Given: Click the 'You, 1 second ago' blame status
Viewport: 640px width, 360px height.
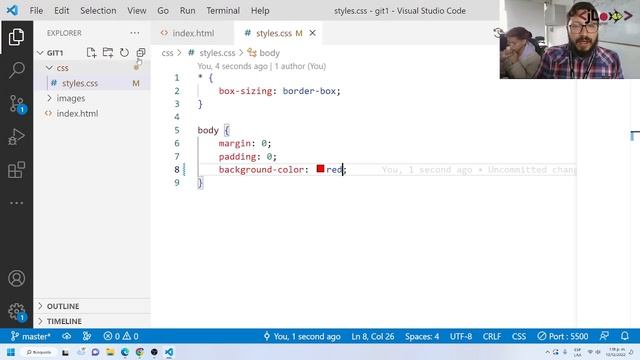Looking at the screenshot, I should [x=302, y=336].
